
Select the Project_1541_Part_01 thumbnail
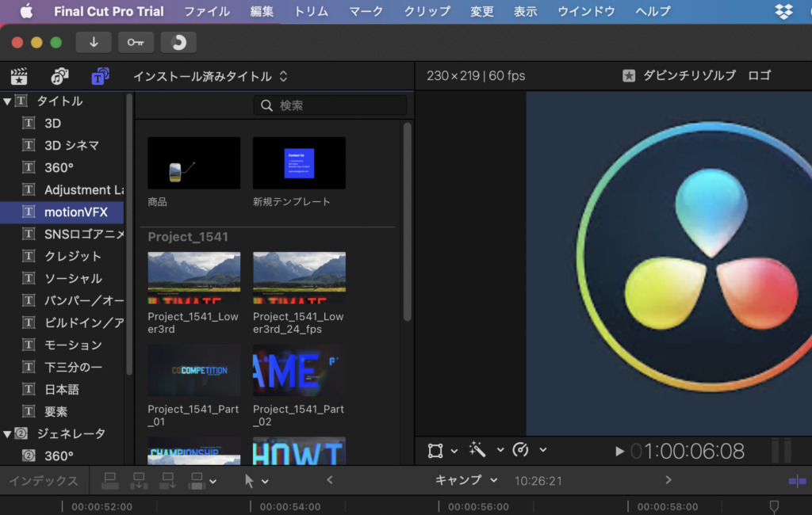click(193, 371)
